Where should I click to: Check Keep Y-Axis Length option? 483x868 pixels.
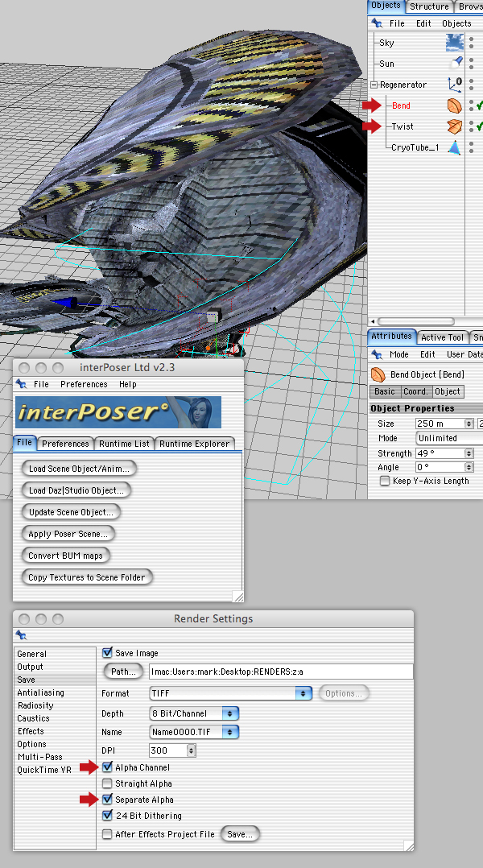385,481
